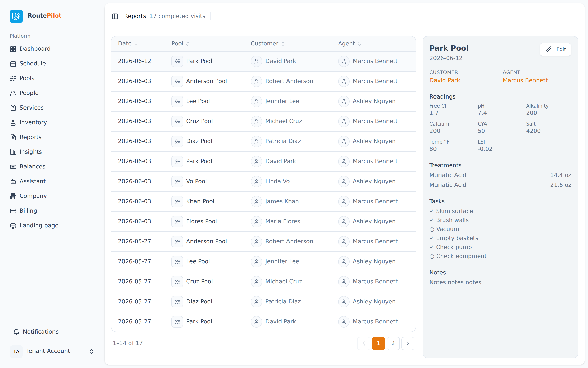Click the Vacuum unchecked task

(x=444, y=229)
